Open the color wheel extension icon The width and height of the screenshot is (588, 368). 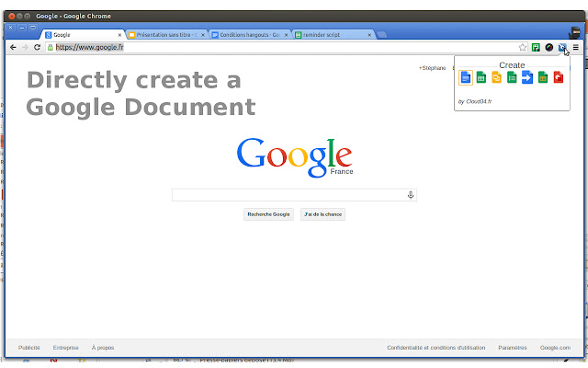(x=549, y=47)
